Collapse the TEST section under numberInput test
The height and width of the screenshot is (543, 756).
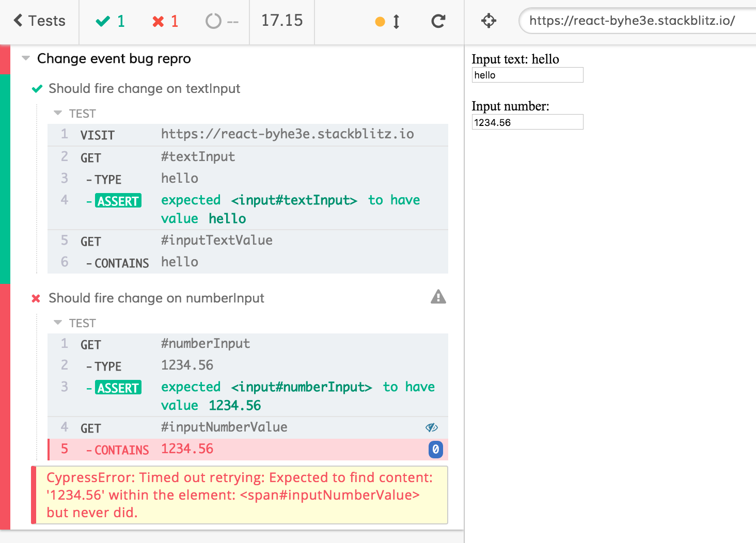(x=58, y=323)
